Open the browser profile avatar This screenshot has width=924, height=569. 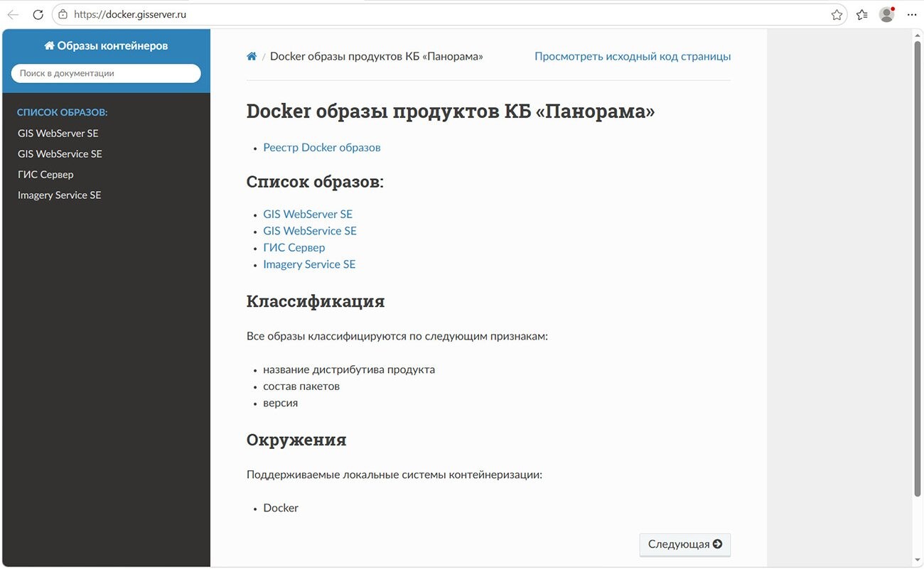pyautogui.click(x=886, y=14)
